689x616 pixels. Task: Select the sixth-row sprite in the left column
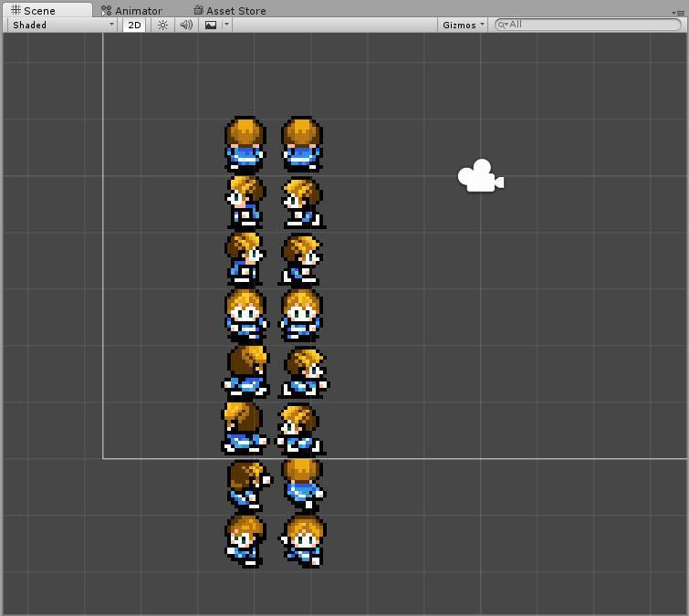tap(245, 428)
